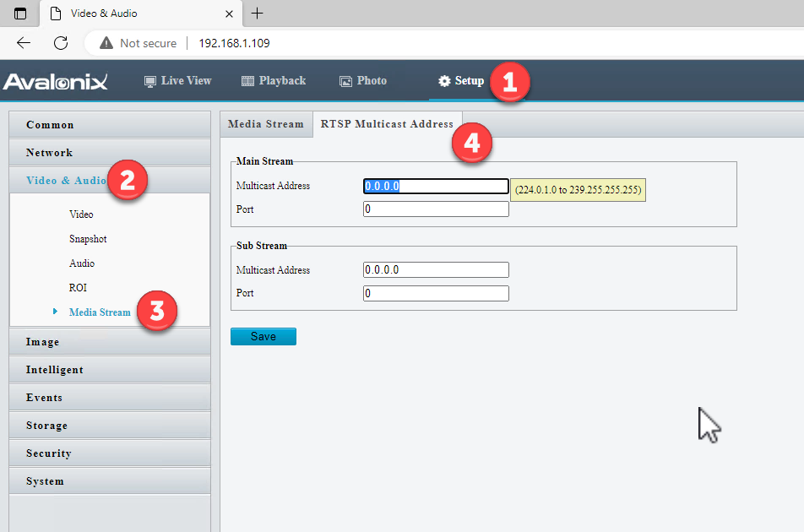Click the Not secure warning icon
804x532 pixels.
pos(105,42)
